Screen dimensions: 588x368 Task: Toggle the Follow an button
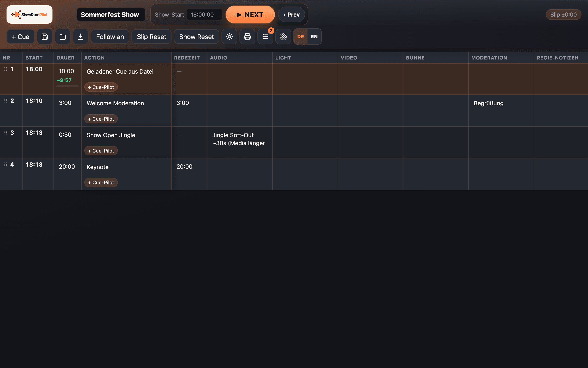point(110,37)
